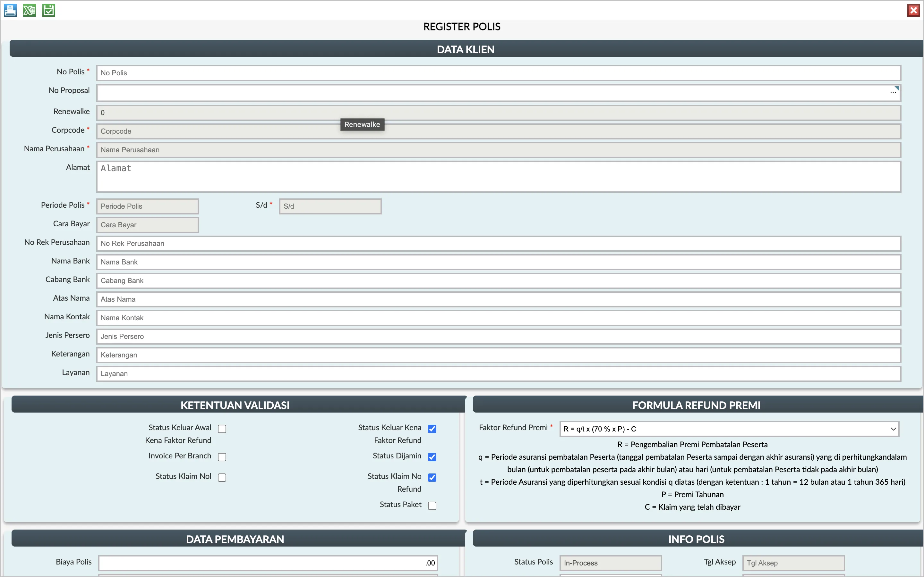
Task: Close the Register Polis window with the red X
Action: [x=914, y=10]
